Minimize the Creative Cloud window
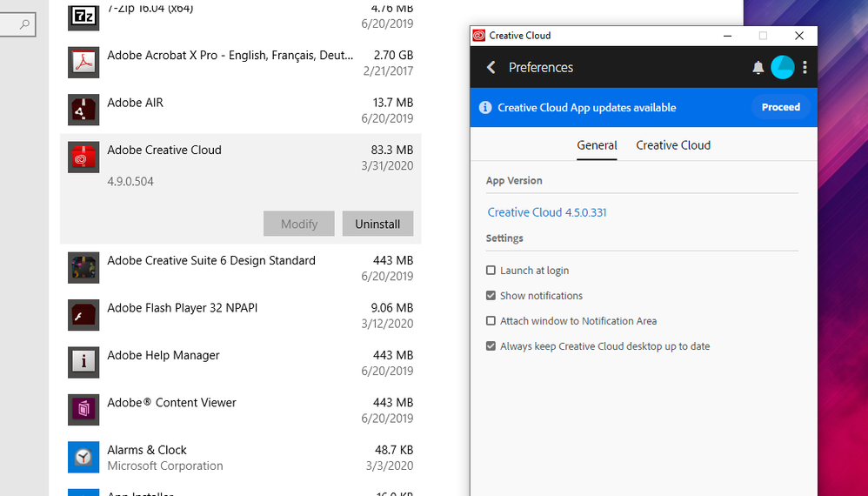This screenshot has height=496, width=868. coord(727,36)
